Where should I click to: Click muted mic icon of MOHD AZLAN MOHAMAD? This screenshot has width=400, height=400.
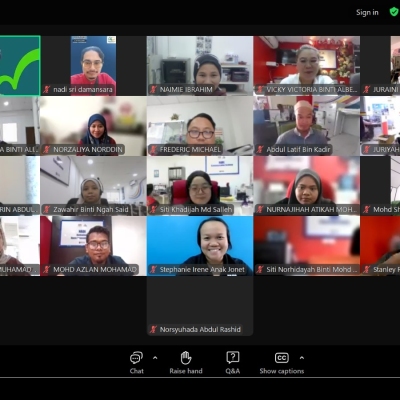(x=47, y=269)
